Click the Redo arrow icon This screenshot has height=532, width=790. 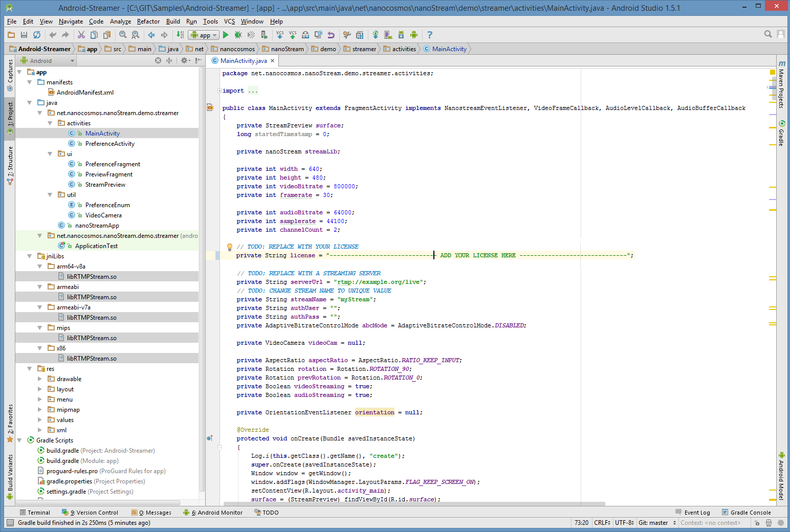point(65,35)
